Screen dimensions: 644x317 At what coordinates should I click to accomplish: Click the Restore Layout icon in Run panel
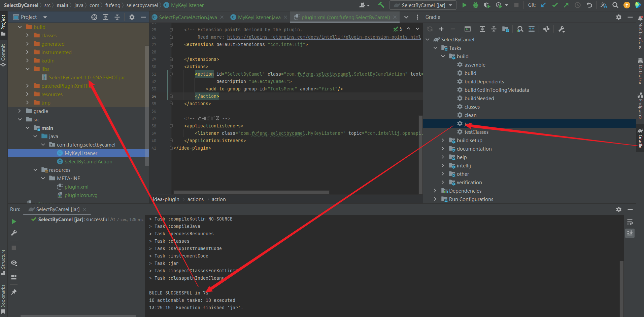(x=14, y=277)
